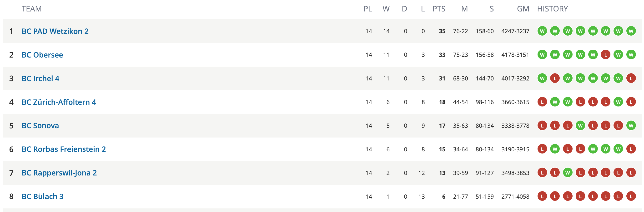
Task: Open BC Obersee team link
Action: [x=42, y=55]
